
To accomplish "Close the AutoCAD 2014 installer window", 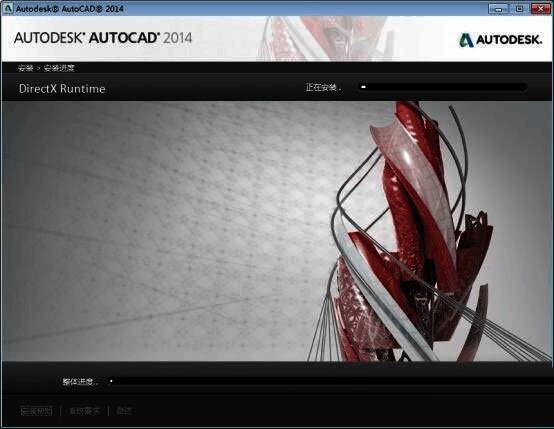I will (x=541, y=8).
